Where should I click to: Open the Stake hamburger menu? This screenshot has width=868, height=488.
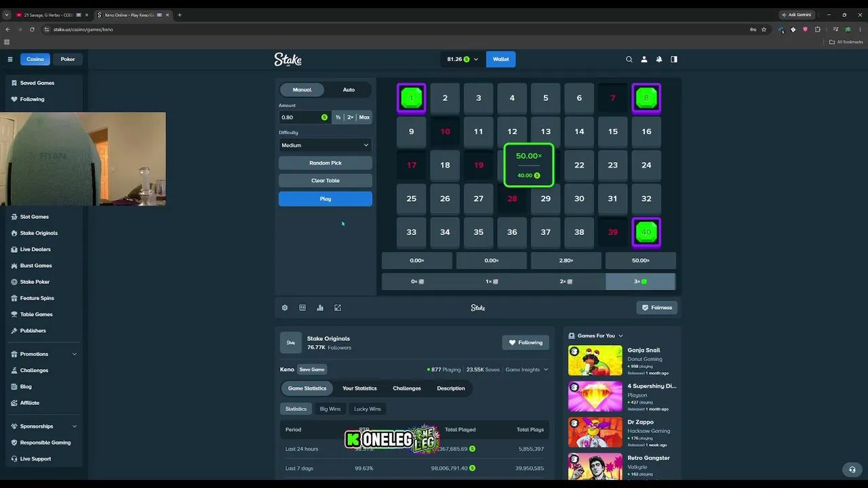(10, 59)
